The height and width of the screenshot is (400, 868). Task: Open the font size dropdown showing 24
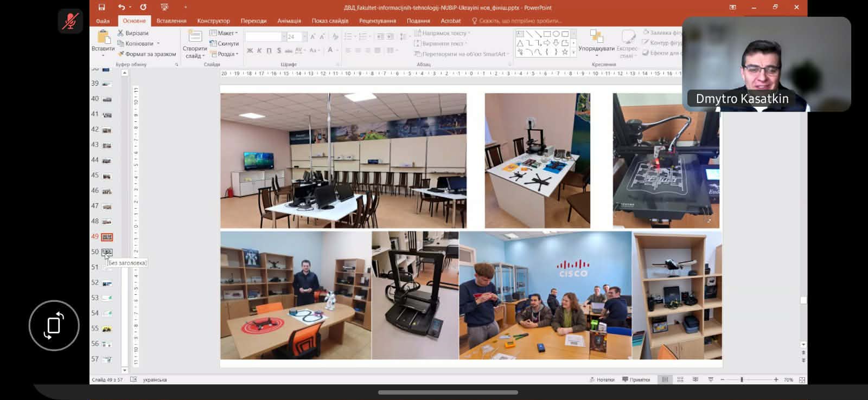(304, 36)
